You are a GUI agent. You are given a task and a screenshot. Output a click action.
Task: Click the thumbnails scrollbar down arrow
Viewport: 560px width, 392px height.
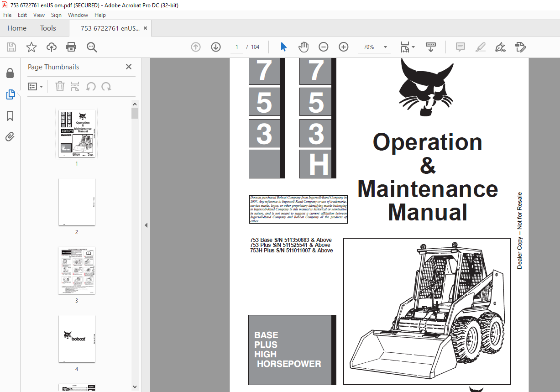click(x=135, y=387)
